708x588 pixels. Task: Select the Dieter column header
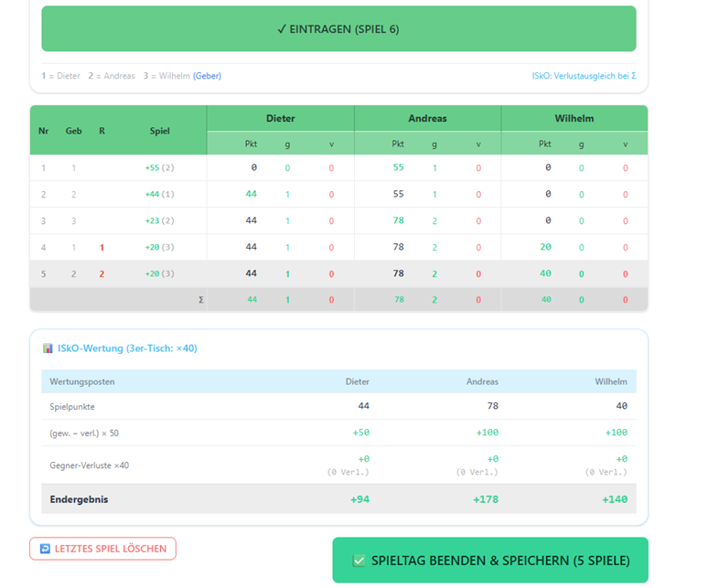point(281,118)
